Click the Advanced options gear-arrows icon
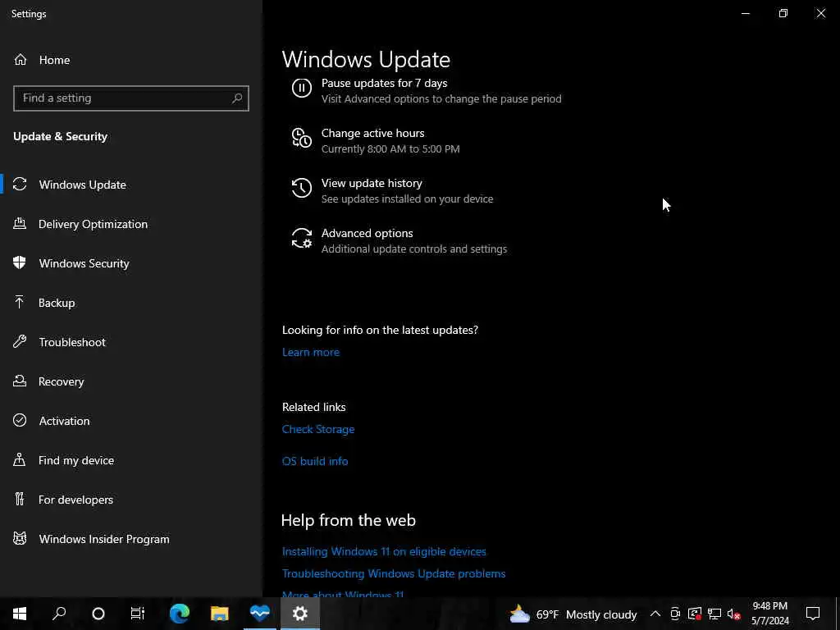 pos(302,238)
